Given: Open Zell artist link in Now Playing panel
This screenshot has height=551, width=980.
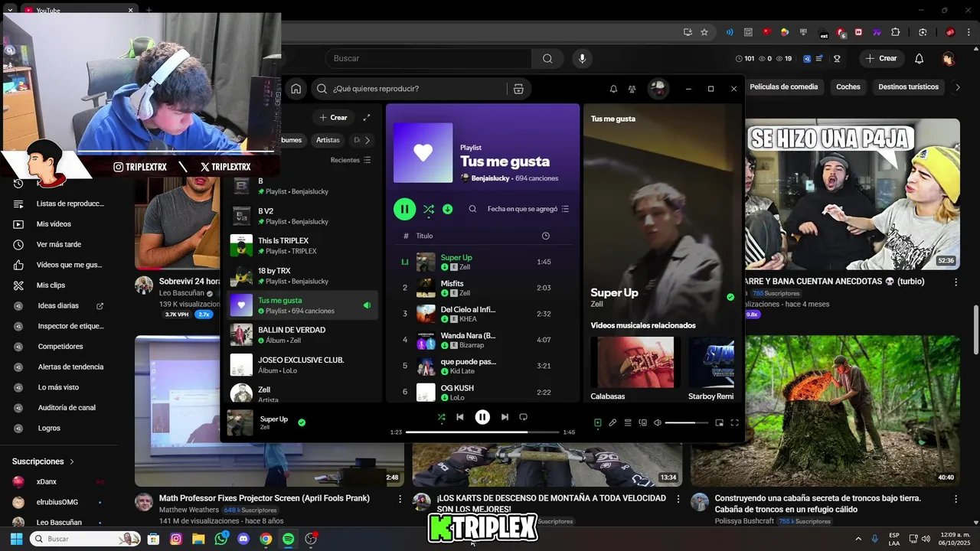Looking at the screenshot, I should [597, 305].
